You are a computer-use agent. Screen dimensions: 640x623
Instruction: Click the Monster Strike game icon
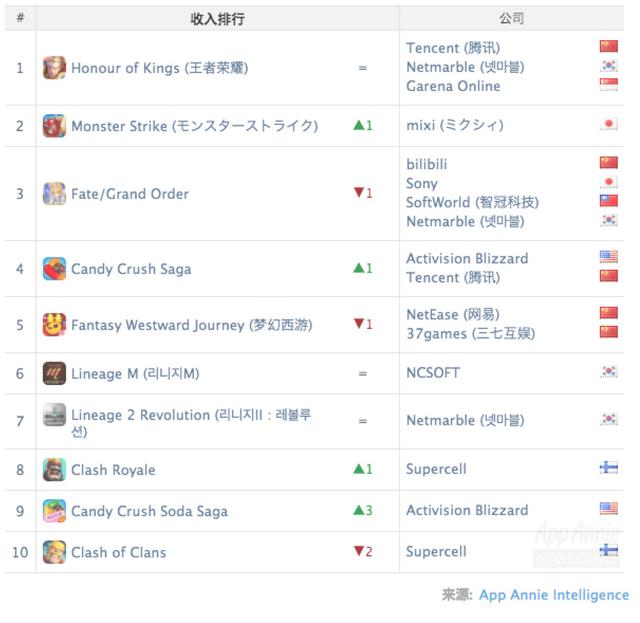54,126
